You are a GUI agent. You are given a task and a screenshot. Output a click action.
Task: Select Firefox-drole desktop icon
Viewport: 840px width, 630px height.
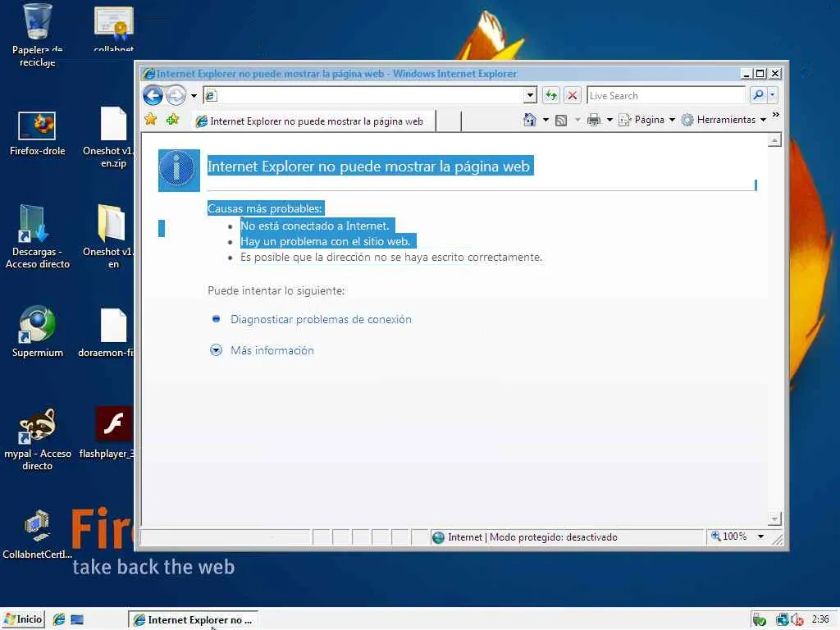37,134
